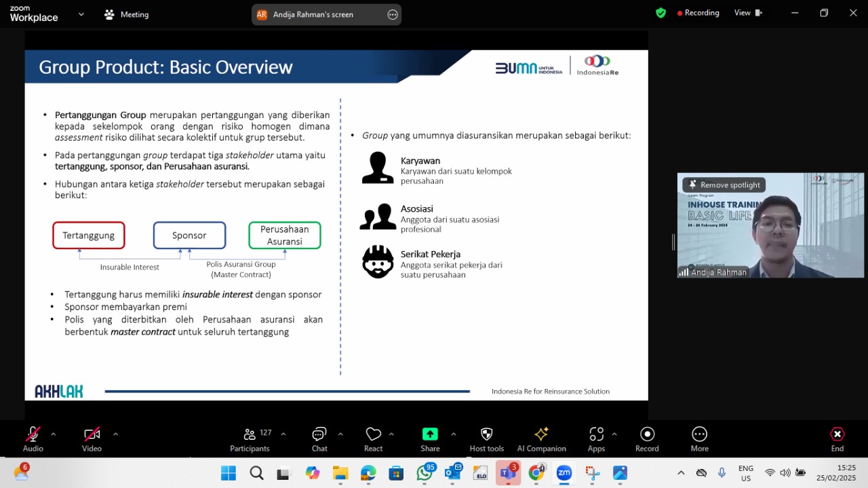This screenshot has height=488, width=868.
Task: Open the Apps icon
Action: [x=596, y=440]
